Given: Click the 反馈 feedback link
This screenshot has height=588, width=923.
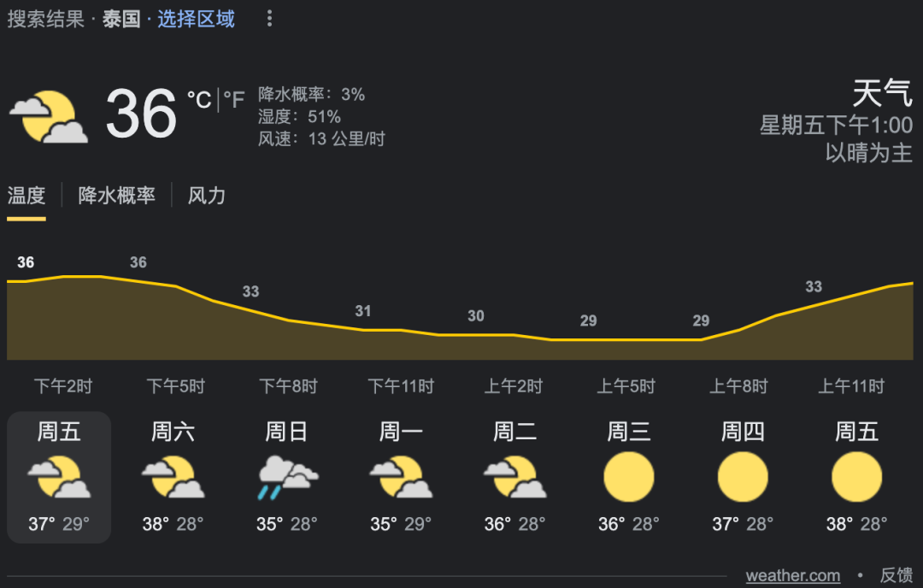Looking at the screenshot, I should click(897, 575).
